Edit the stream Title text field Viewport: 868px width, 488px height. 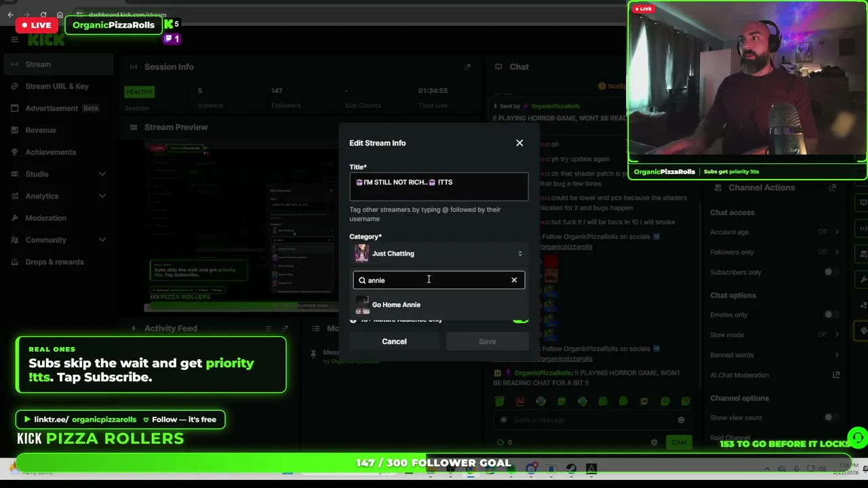pos(439,187)
